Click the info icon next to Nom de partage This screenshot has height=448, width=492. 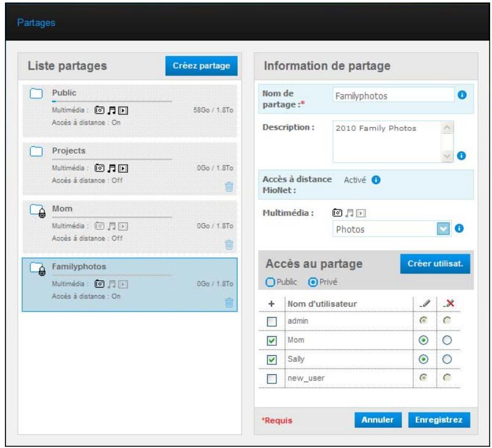pyautogui.click(x=462, y=95)
